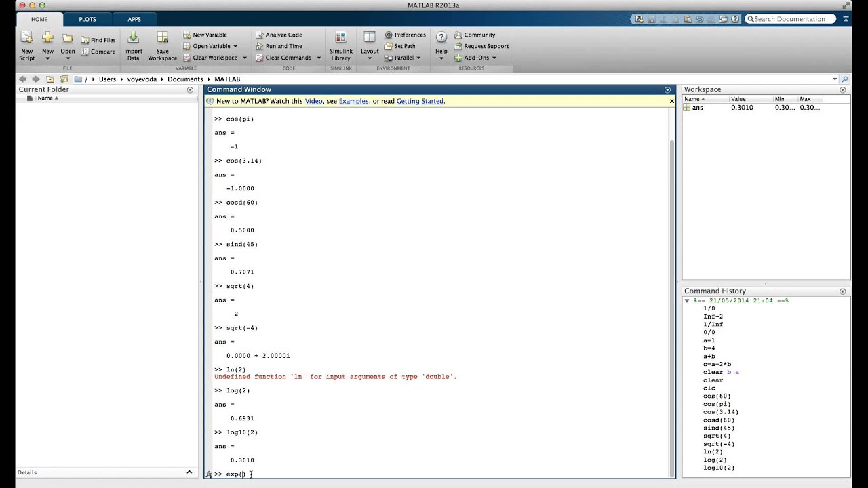The image size is (868, 488).
Task: Open the Command Window actions menu
Action: tap(667, 89)
